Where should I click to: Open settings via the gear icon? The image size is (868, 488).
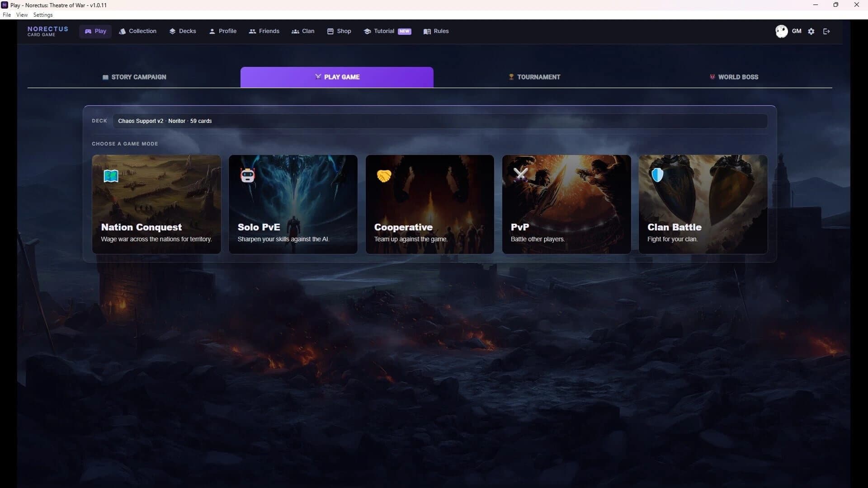tap(811, 31)
